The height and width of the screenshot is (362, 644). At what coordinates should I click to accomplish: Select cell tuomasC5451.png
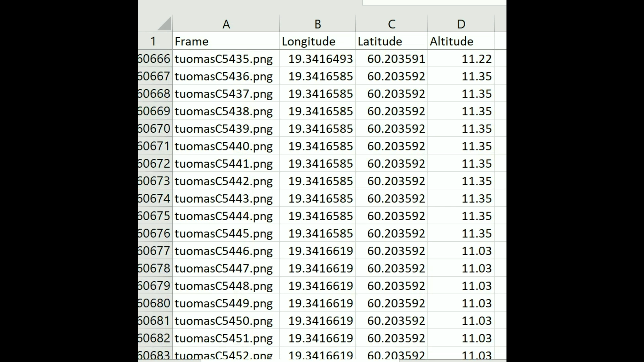click(x=226, y=338)
